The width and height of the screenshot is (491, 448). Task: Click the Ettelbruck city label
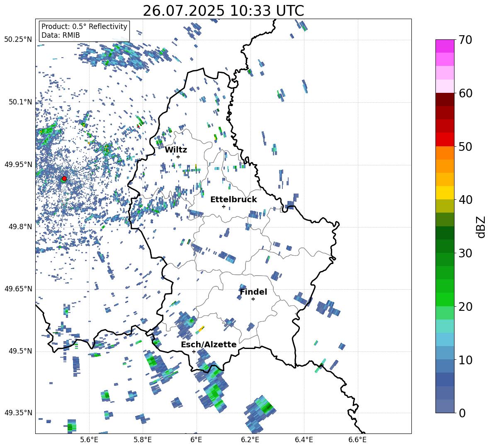tap(233, 200)
